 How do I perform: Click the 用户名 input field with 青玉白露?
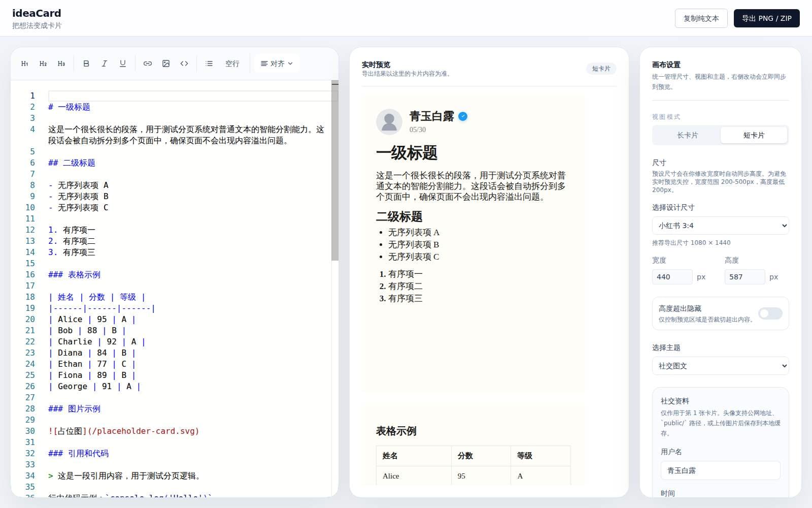720,470
